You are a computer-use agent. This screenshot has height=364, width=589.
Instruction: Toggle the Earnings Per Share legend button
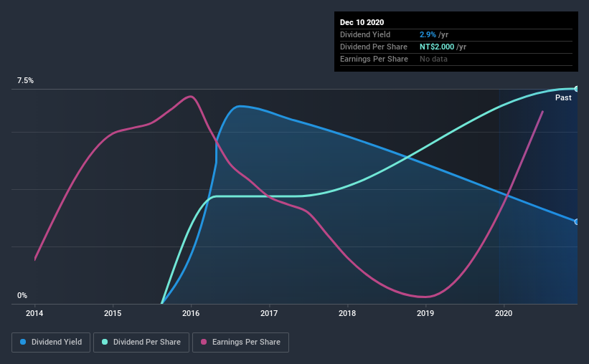240,343
